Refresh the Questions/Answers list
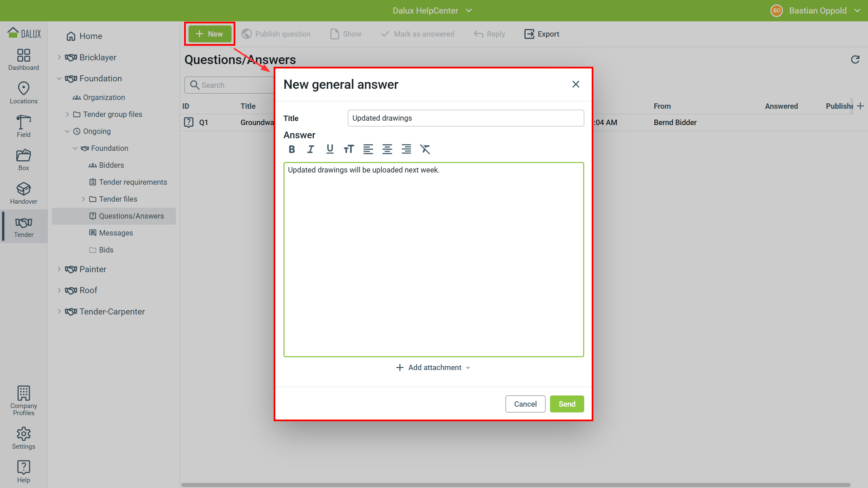This screenshot has width=868, height=488. coord(855,60)
